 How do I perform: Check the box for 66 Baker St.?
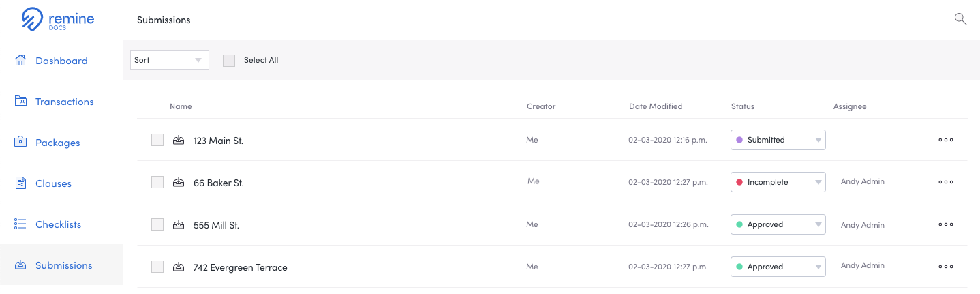(157, 182)
